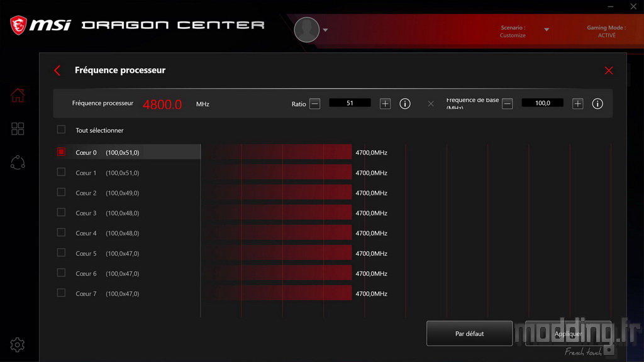Image resolution: width=644 pixels, height=362 pixels.
Task: Click the user profile avatar
Action: click(307, 30)
